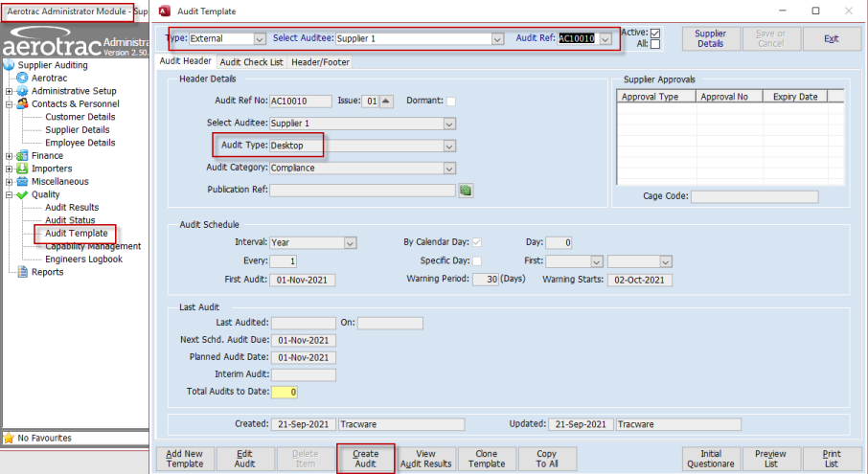Click the Expiry Date column header
Screen dimensions: 868x474
[x=795, y=97]
